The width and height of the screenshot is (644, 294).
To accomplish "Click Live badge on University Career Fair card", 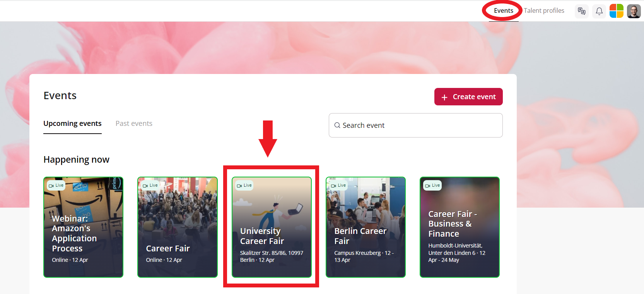I will pyautogui.click(x=244, y=186).
